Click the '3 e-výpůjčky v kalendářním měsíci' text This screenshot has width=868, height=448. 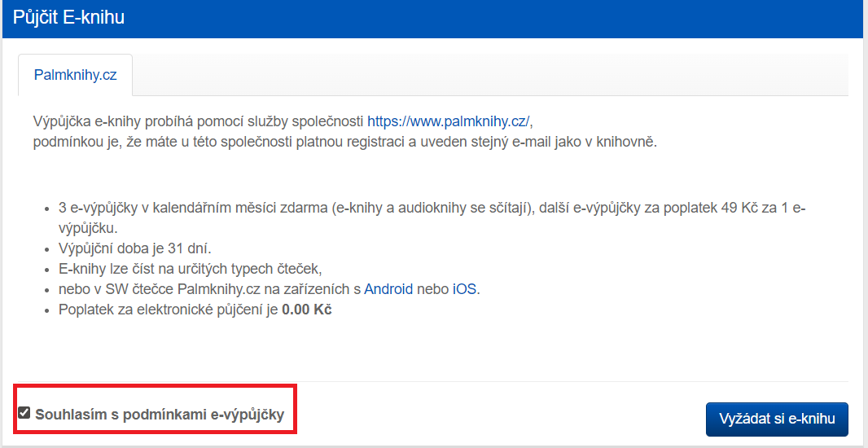163,208
